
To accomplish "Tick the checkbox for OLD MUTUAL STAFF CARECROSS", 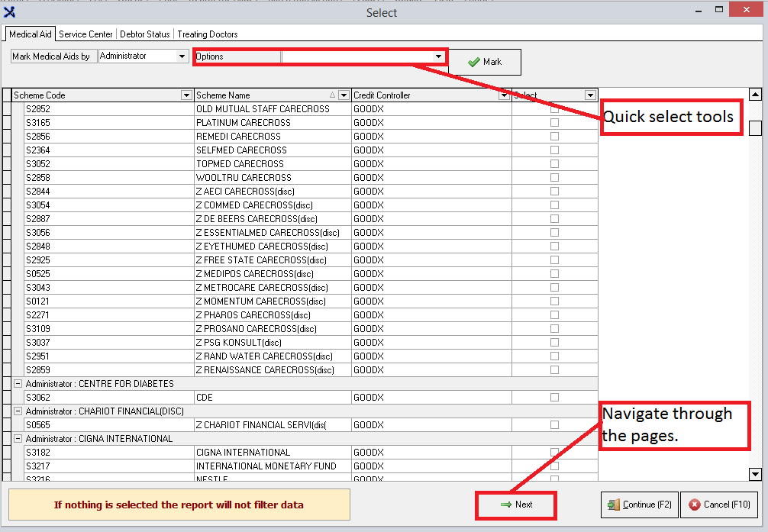I will pyautogui.click(x=554, y=109).
